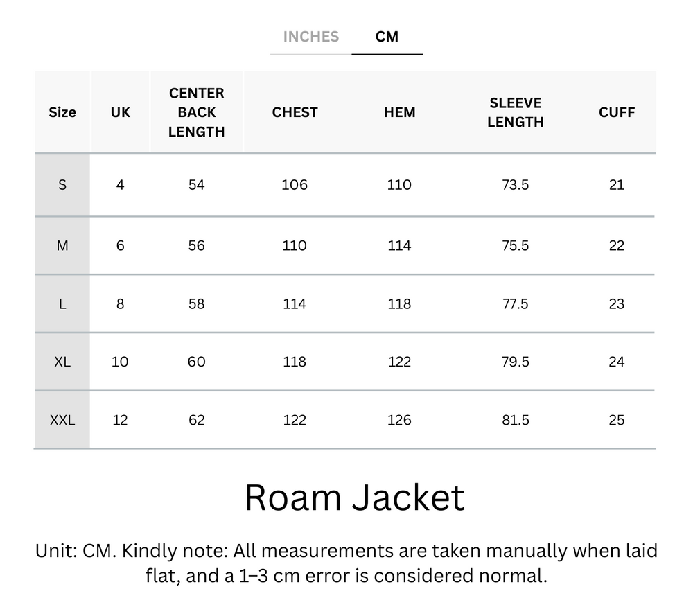Click the hem value 118 for size L

click(398, 303)
